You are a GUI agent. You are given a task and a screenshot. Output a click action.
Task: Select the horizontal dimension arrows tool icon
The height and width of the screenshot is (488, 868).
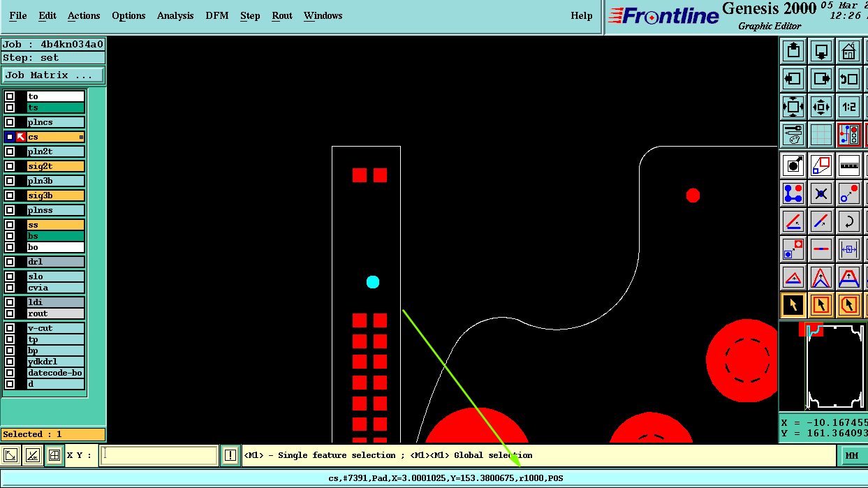click(x=849, y=249)
